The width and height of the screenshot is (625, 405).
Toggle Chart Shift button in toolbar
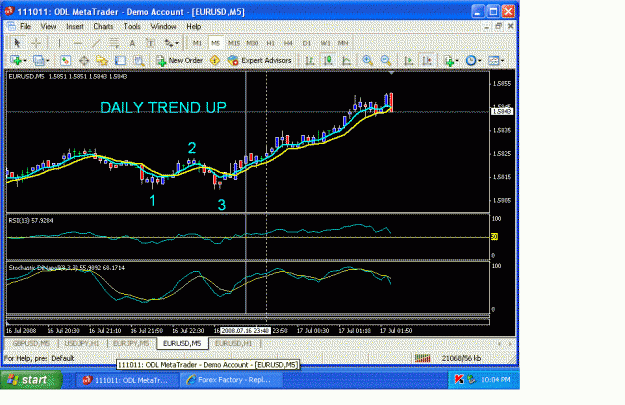click(x=427, y=61)
